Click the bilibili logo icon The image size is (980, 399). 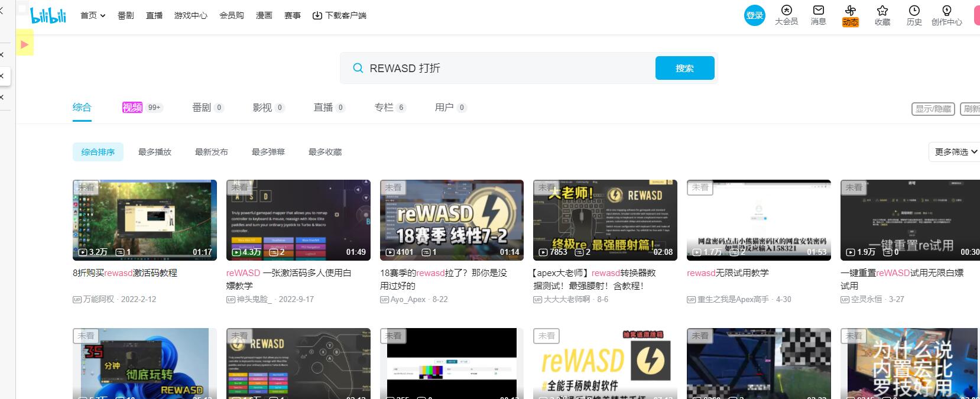(x=48, y=16)
